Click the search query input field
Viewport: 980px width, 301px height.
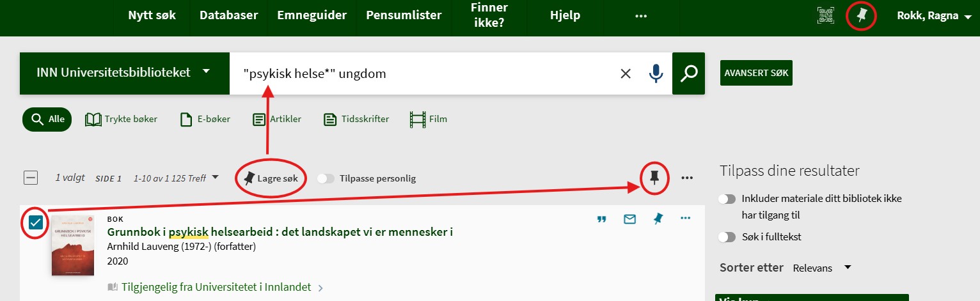(x=422, y=73)
